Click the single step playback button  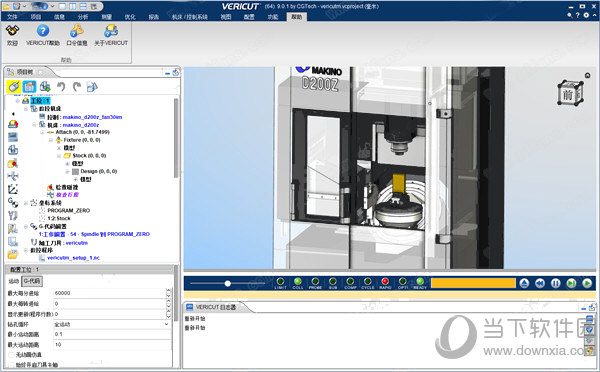point(571,283)
